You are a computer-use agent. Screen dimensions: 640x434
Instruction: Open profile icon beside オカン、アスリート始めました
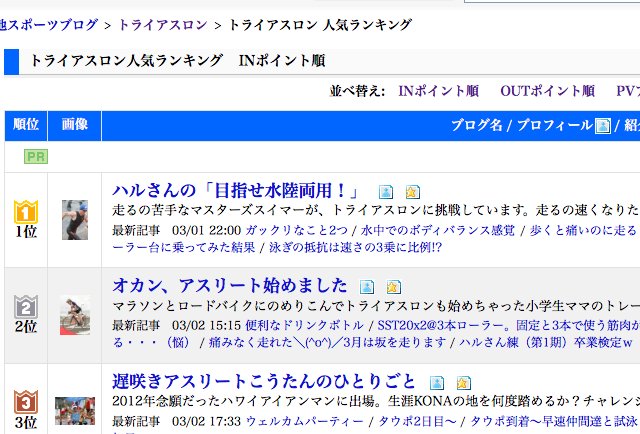click(x=367, y=287)
